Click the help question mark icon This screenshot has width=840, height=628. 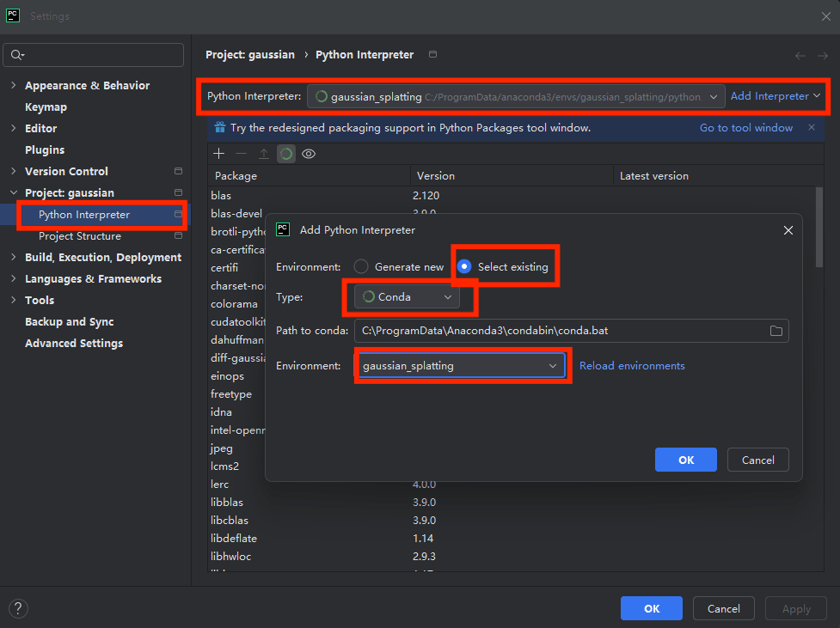(x=18, y=608)
